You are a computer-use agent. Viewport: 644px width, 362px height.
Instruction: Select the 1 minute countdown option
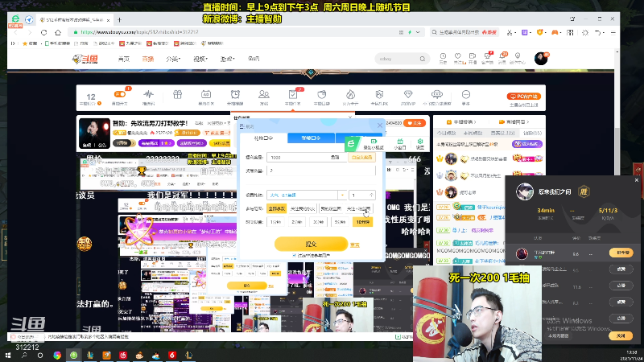[275, 222]
